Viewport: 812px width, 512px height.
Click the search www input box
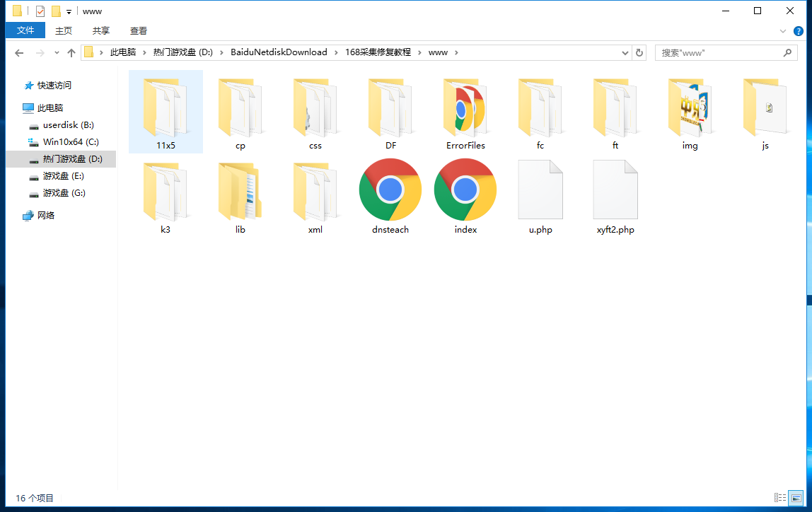click(718, 52)
